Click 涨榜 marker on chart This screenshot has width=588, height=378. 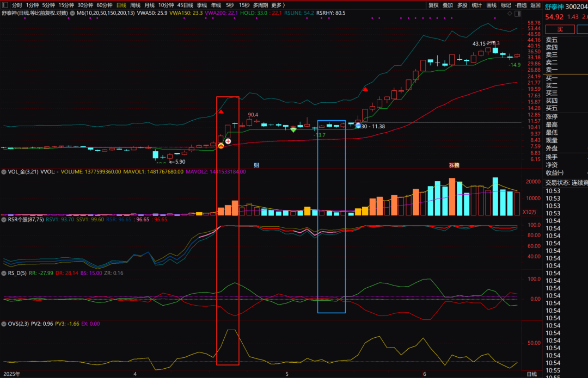454,165
